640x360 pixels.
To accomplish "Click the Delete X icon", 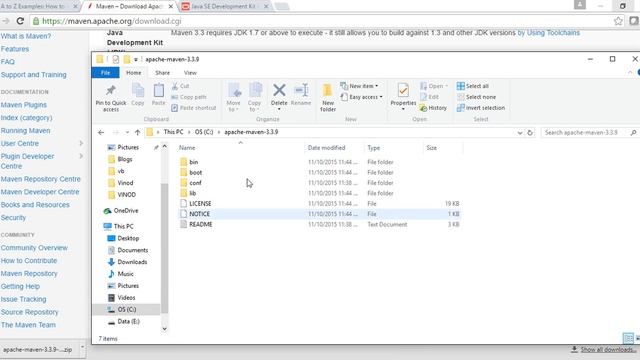I will (x=279, y=90).
